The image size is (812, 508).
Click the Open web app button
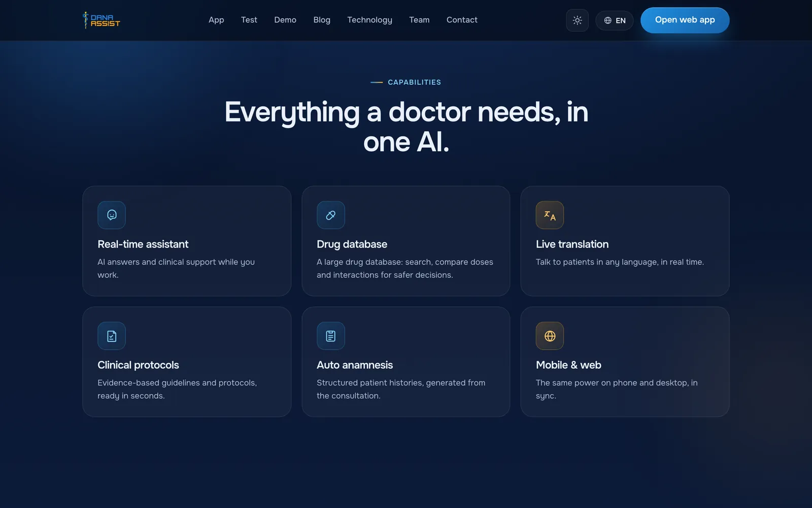685,20
